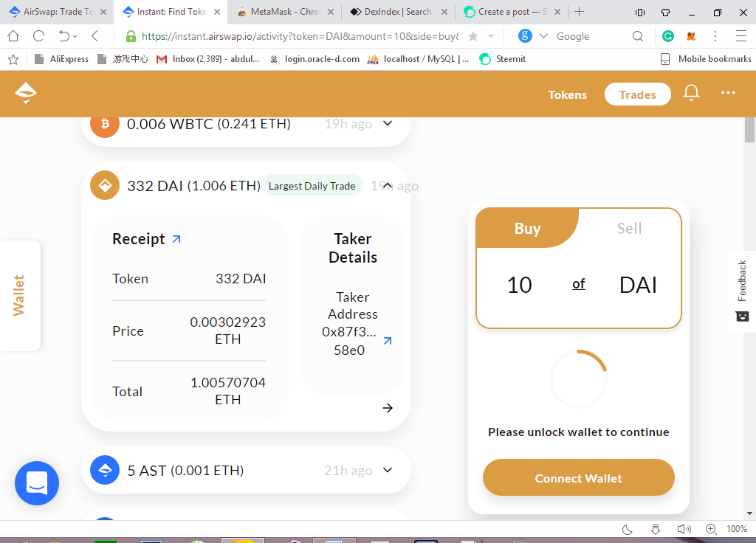Click the sound volume icon in status bar
756x543 pixels.
coord(684,530)
